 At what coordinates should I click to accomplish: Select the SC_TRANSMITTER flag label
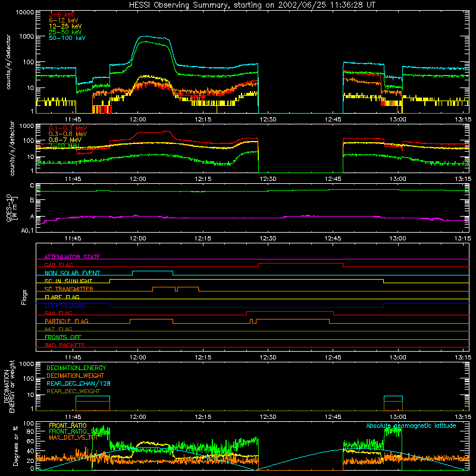69,289
